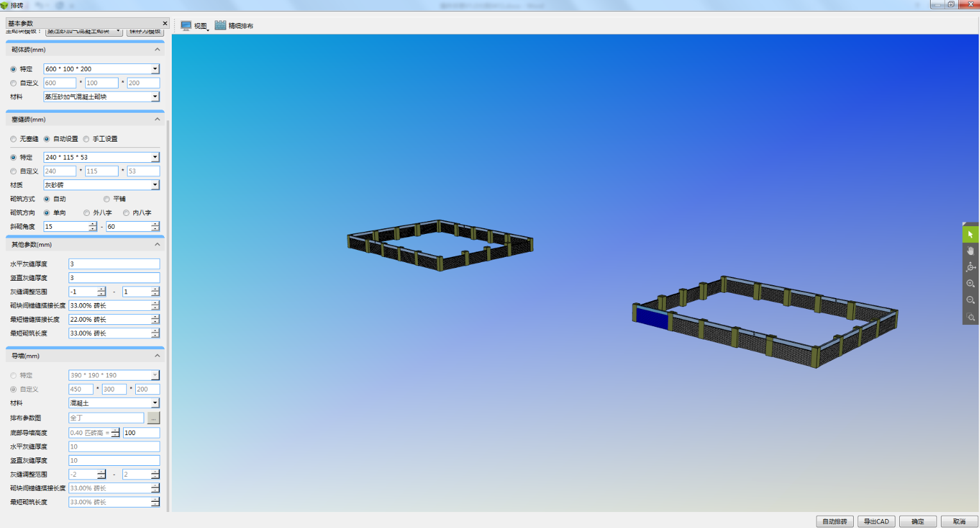The image size is (980, 528).
Task: Select 特定 option under 砌体砖
Action: pyautogui.click(x=13, y=69)
